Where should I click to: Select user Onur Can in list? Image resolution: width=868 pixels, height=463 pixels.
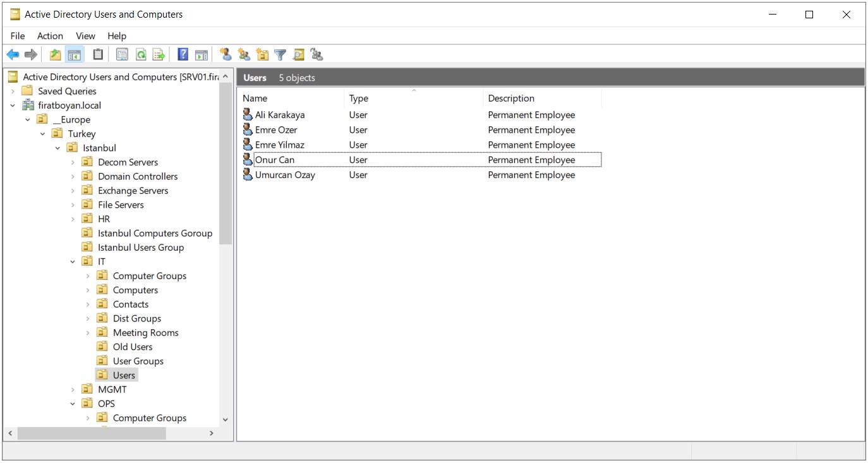tap(275, 160)
